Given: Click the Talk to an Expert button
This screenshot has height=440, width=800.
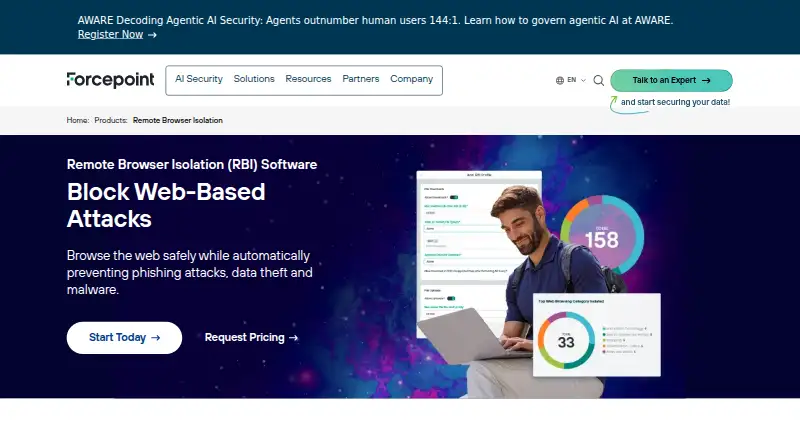Looking at the screenshot, I should pos(671,81).
